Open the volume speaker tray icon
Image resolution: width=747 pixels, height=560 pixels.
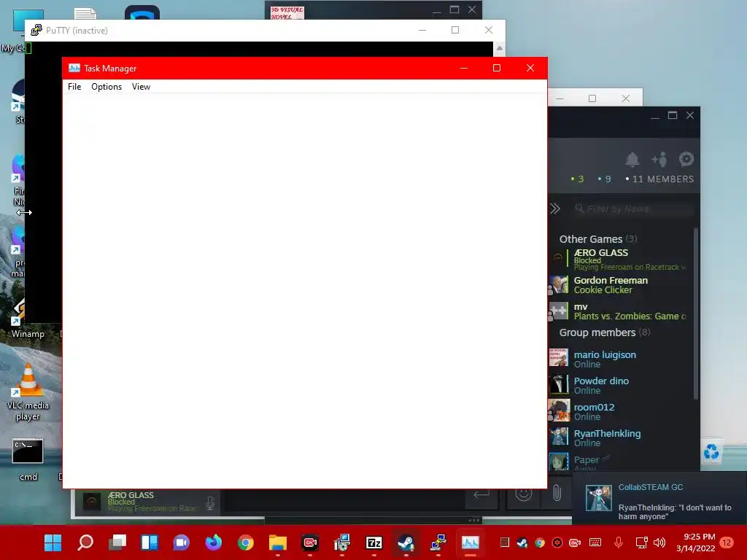pos(659,542)
